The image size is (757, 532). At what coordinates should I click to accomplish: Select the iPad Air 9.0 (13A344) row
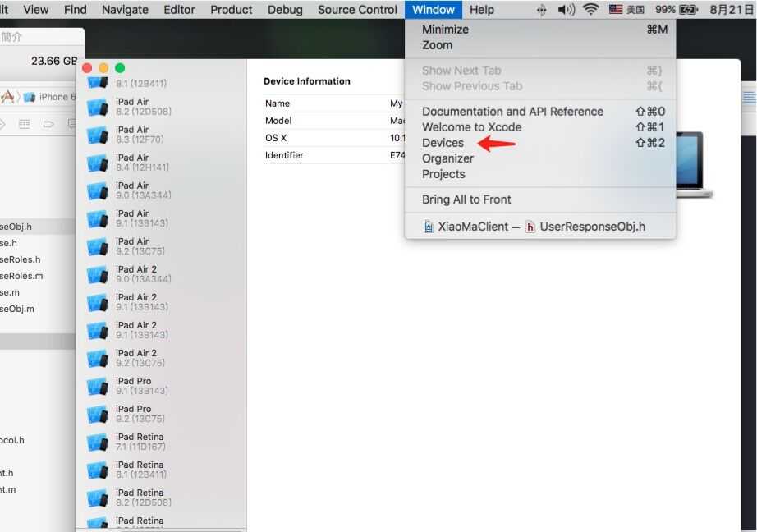click(161, 190)
